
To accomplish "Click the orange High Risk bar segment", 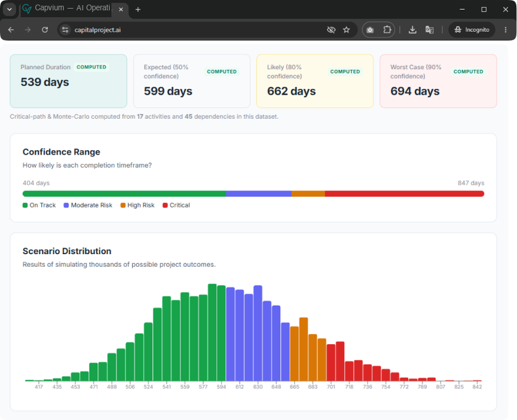I will pyautogui.click(x=308, y=194).
